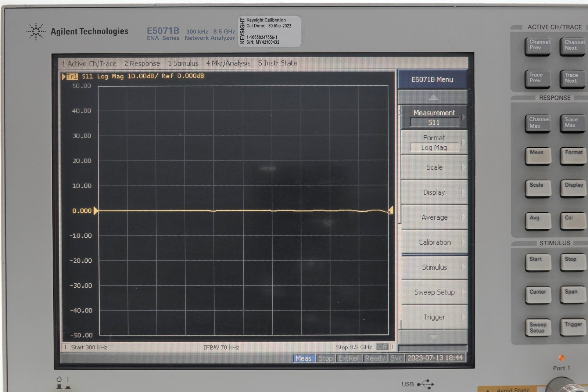Click the 50.00 top scale label
This screenshot has width=588, height=392.
click(82, 86)
